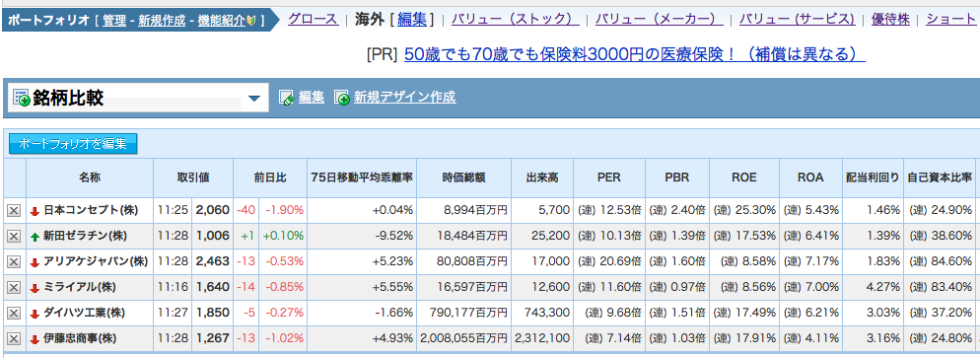Click red down arrow beside ミライアル(株)
The image size is (980, 358).
[x=35, y=288]
